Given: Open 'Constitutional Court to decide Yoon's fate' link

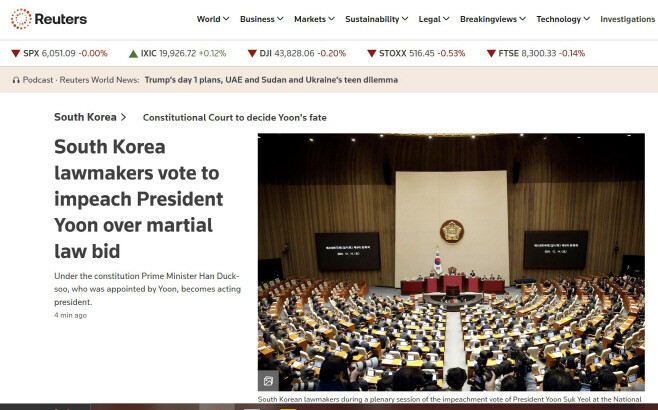Looking at the screenshot, I should click(x=234, y=118).
